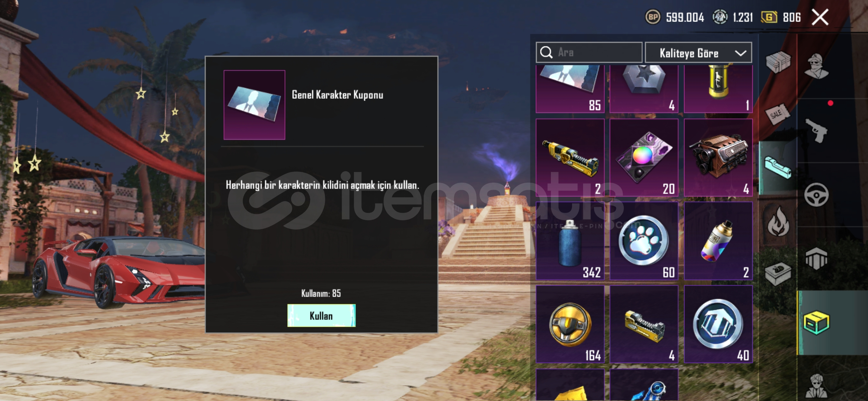The width and height of the screenshot is (868, 401).
Task: Select the paw print coin item (60)
Action: click(644, 241)
